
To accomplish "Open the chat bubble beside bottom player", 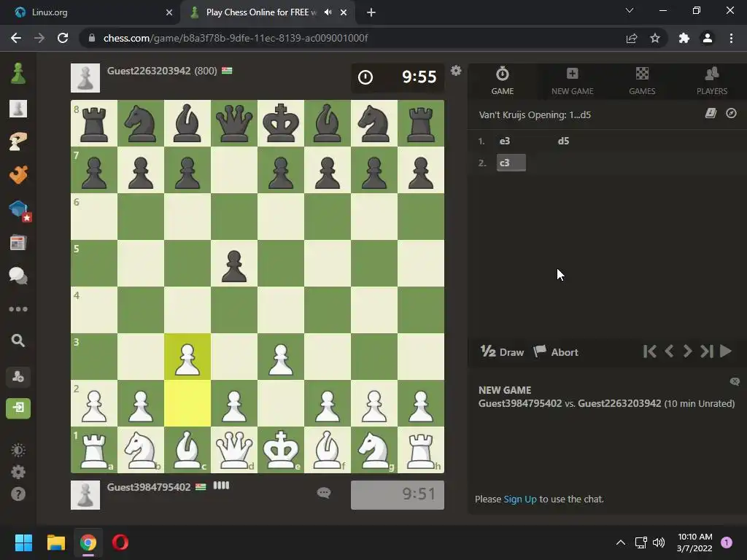I will coord(324,492).
